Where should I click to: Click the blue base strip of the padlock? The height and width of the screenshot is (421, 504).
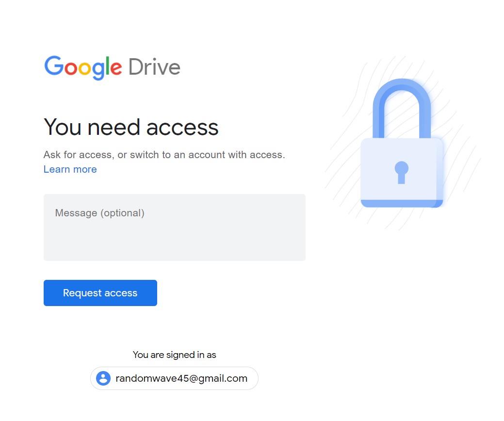[x=402, y=203]
